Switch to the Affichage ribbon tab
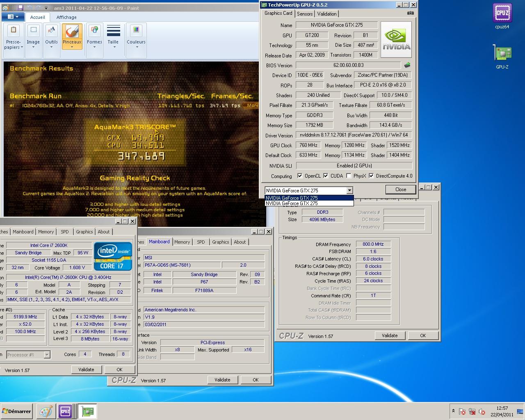 (66, 17)
